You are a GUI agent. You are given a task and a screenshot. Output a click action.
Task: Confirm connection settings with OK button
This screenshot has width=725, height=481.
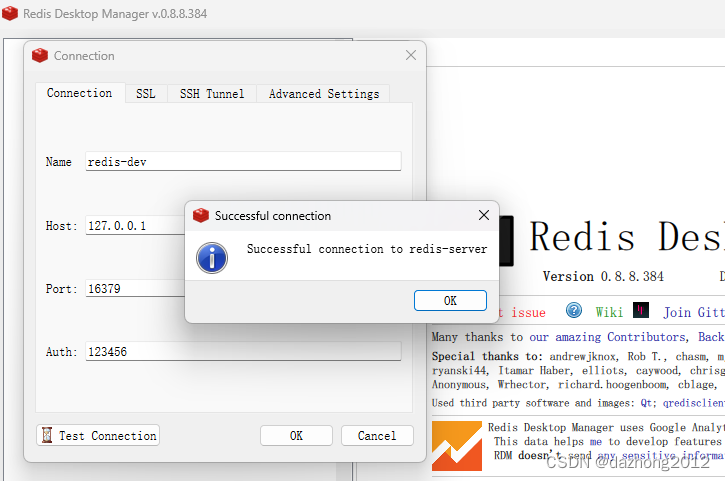pos(296,436)
